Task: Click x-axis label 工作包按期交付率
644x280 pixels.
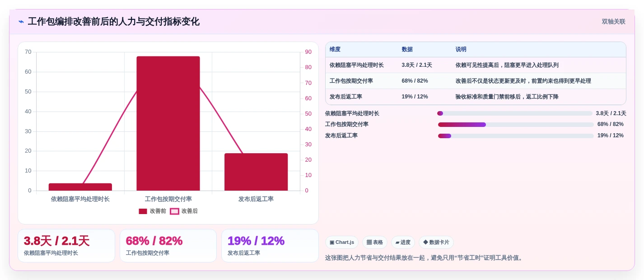Action: tap(168, 199)
